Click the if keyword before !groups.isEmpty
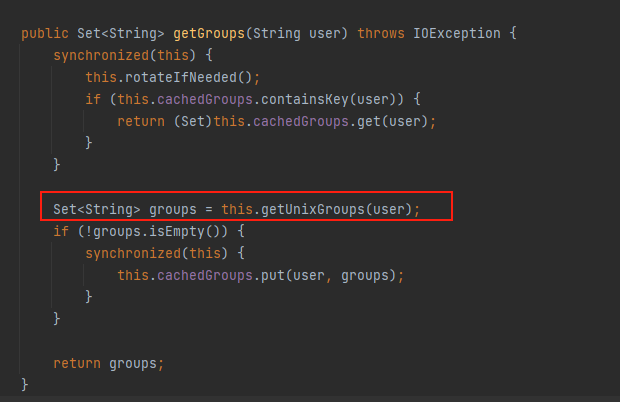 click(61, 231)
